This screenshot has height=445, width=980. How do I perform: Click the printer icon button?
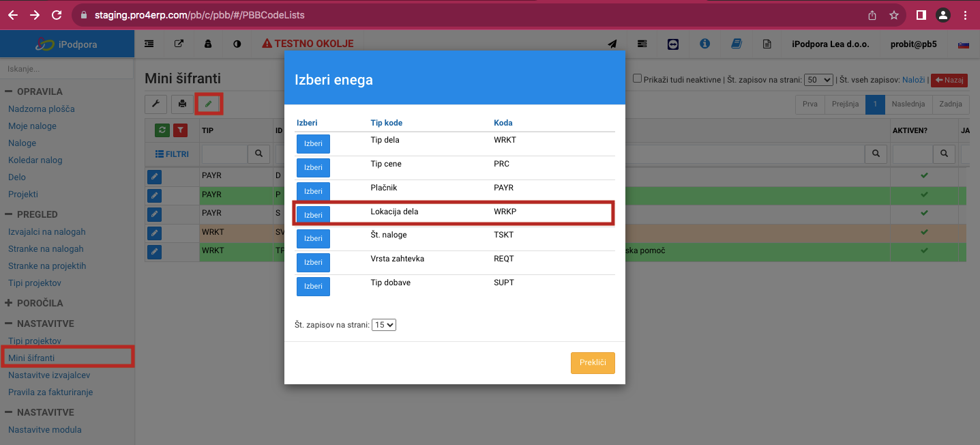[182, 104]
